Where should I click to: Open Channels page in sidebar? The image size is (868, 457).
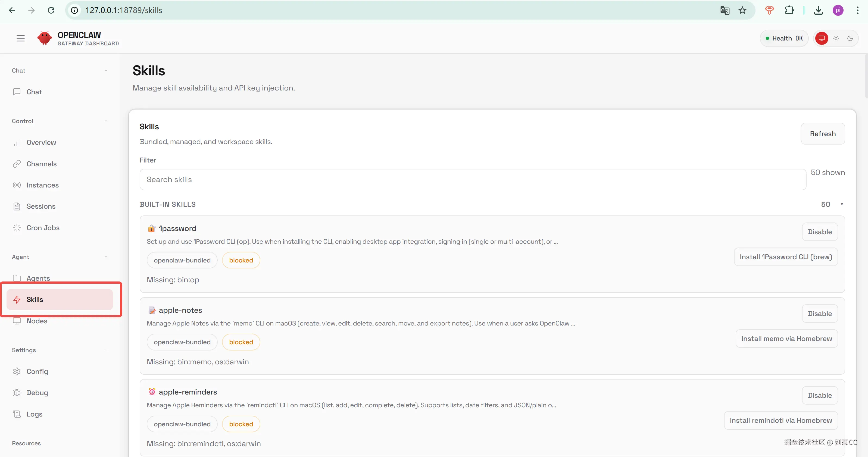[x=42, y=164]
